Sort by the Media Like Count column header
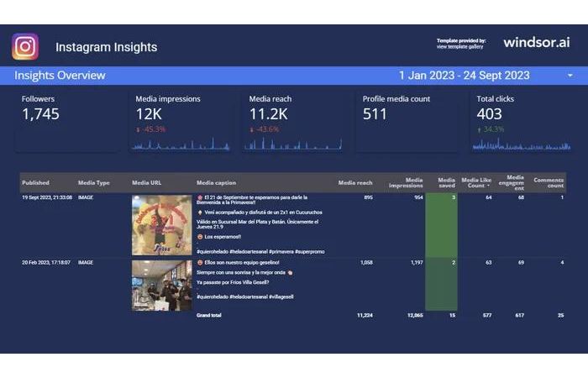 (476, 182)
